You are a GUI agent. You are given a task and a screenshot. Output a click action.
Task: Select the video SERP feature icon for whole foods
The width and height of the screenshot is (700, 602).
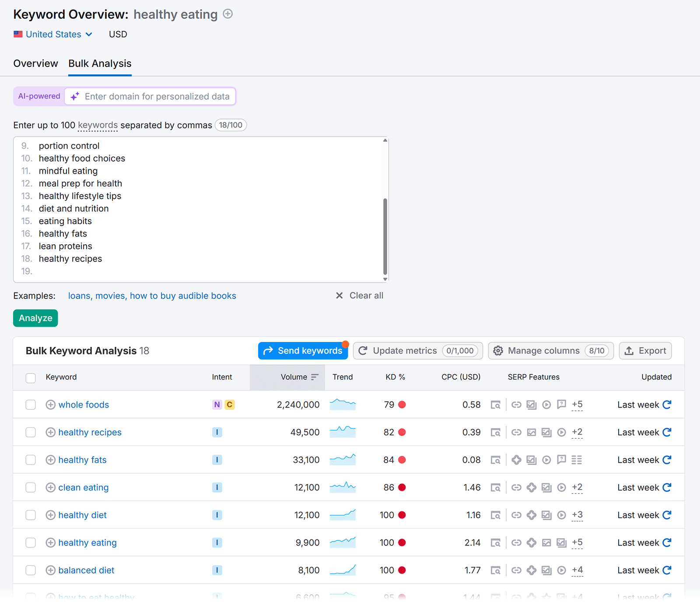[546, 405]
